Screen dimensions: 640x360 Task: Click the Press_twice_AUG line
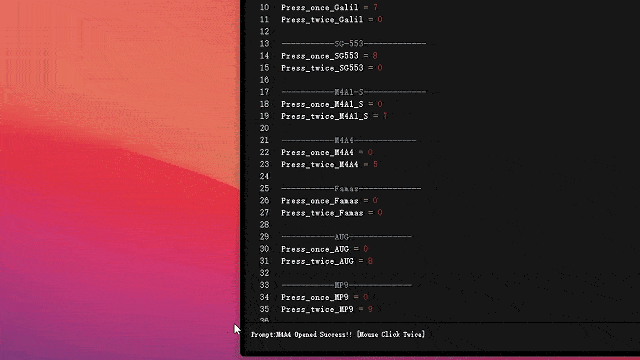pyautogui.click(x=327, y=261)
